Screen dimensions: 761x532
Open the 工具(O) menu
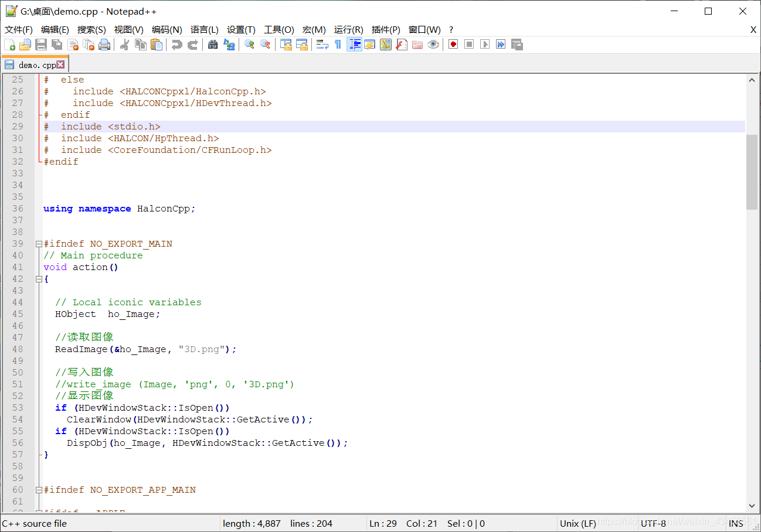tap(279, 30)
